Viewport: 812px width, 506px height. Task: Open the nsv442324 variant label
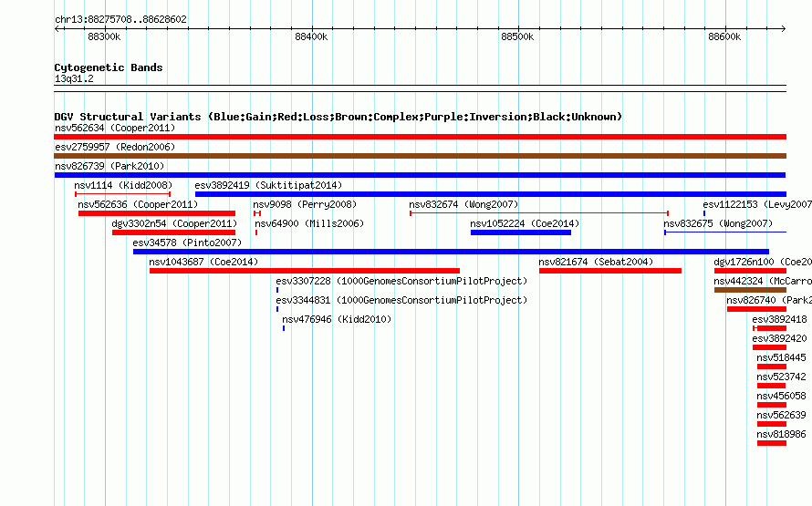[763, 281]
